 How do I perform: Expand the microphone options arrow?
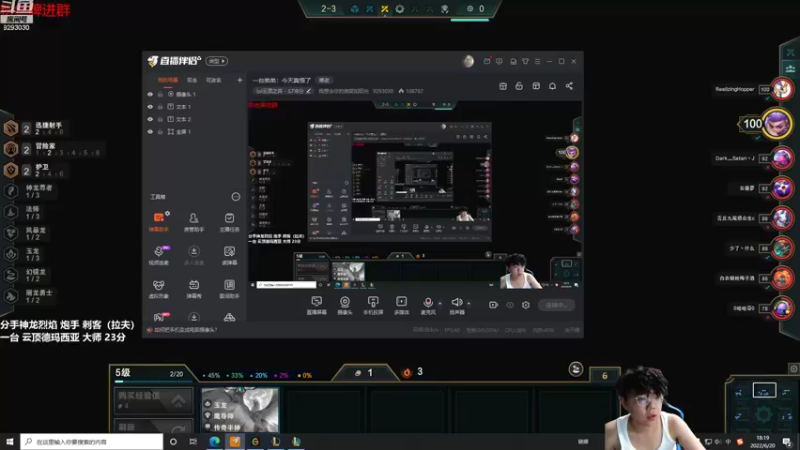click(x=440, y=304)
